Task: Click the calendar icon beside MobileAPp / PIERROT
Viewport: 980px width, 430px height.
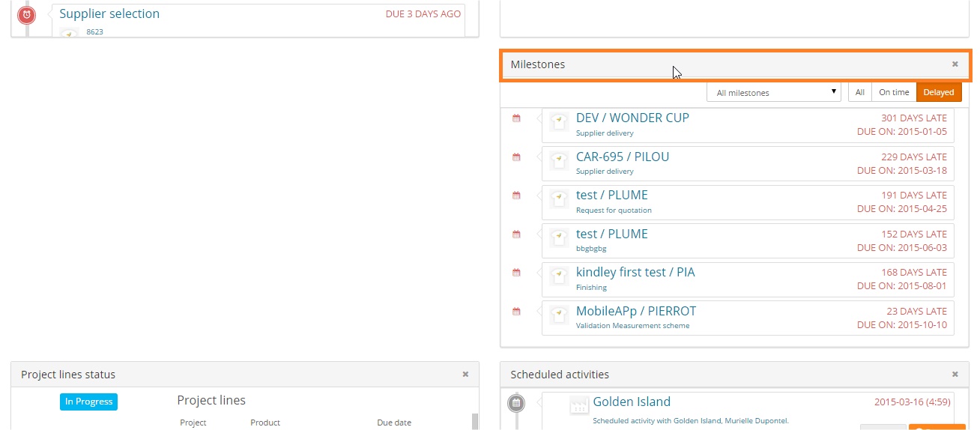Action: click(x=516, y=312)
